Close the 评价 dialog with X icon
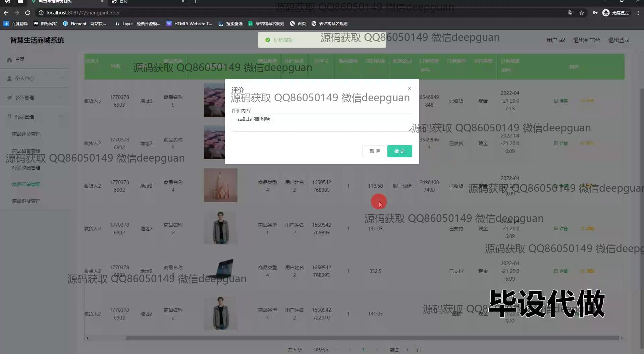 pos(409,88)
